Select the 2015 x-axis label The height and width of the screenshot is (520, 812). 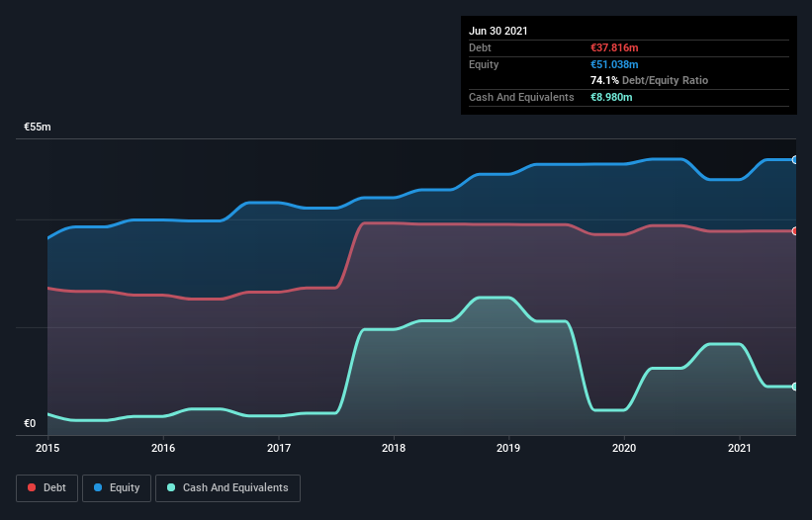(x=47, y=448)
